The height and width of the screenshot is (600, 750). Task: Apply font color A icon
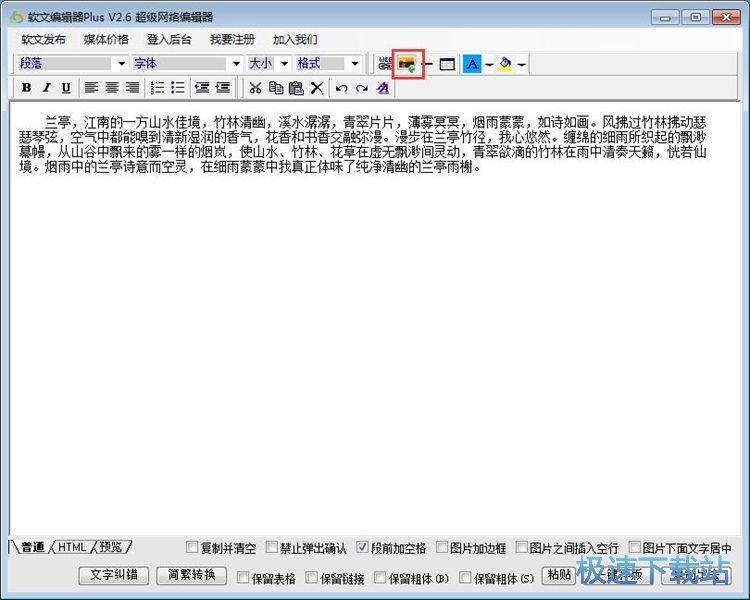[x=472, y=64]
